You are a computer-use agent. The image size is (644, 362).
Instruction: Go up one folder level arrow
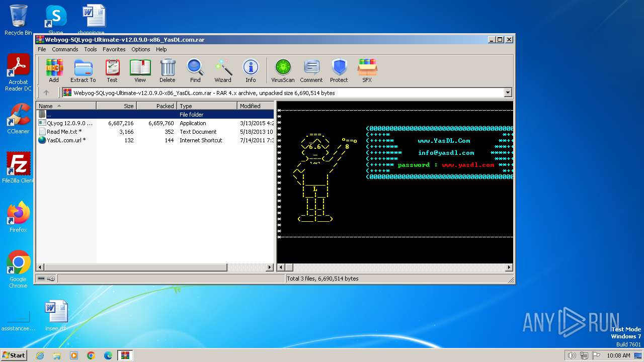click(x=46, y=93)
